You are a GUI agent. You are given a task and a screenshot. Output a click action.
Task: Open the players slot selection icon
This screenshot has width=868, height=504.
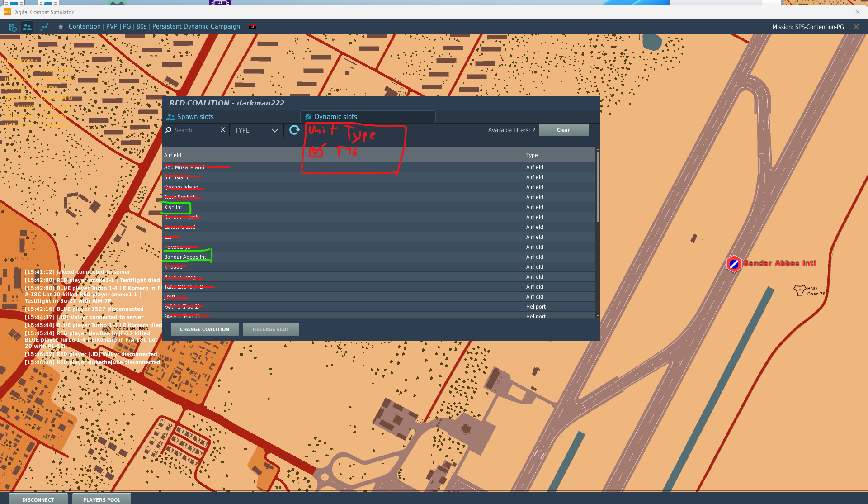click(x=27, y=27)
